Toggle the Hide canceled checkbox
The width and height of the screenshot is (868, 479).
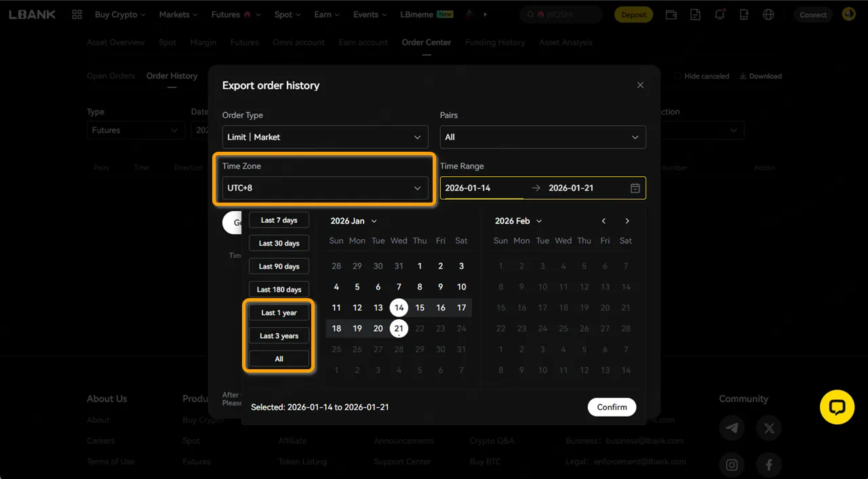pyautogui.click(x=678, y=77)
